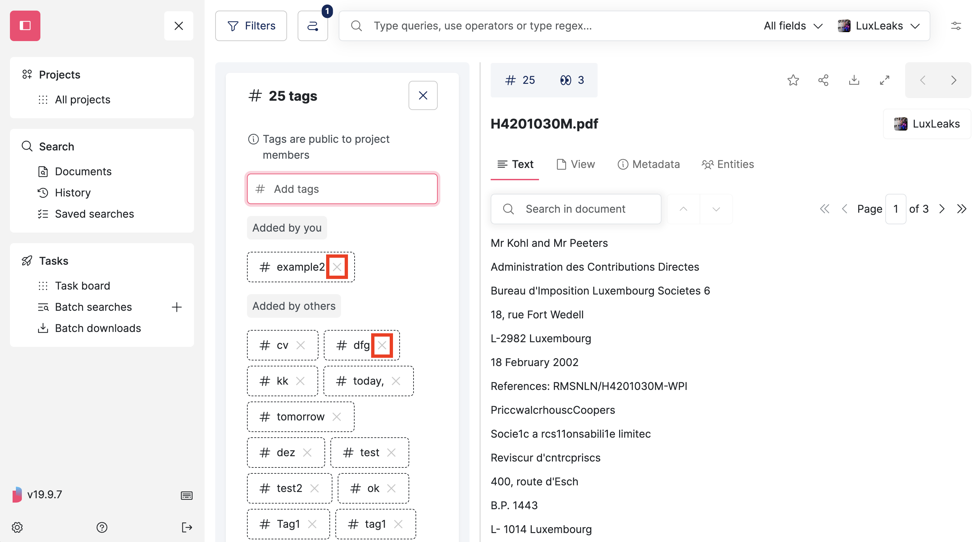Viewport: 980px width, 542px height.
Task: Click the logout icon
Action: tap(186, 527)
